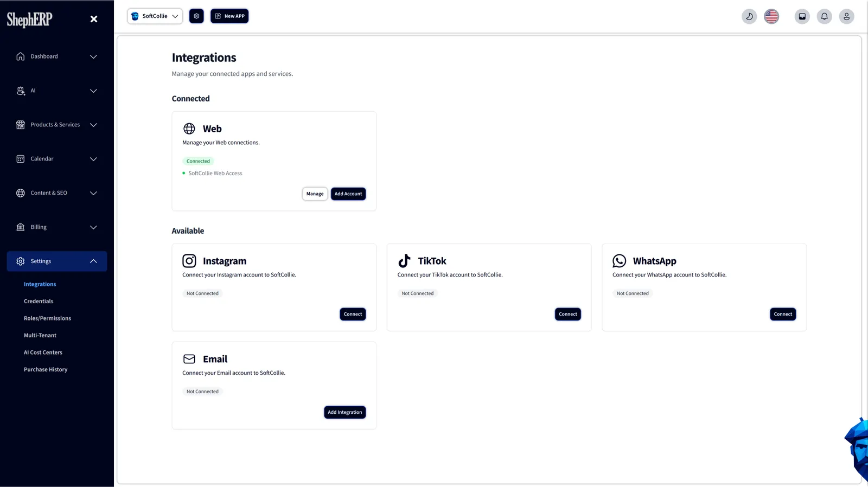The image size is (868, 487).
Task: Click the Content & SEO globe icon
Action: [x=21, y=193]
